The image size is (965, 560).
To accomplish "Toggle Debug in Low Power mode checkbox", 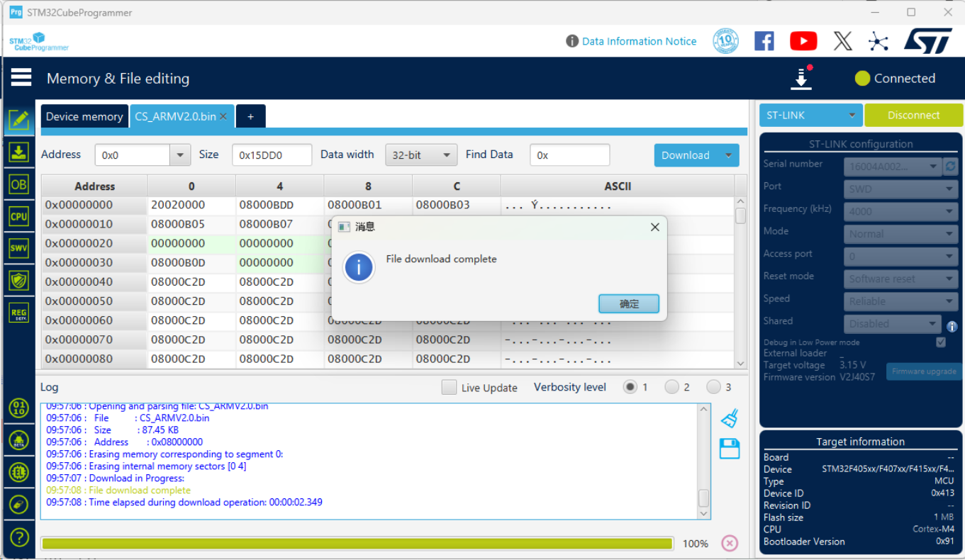I will [x=941, y=342].
